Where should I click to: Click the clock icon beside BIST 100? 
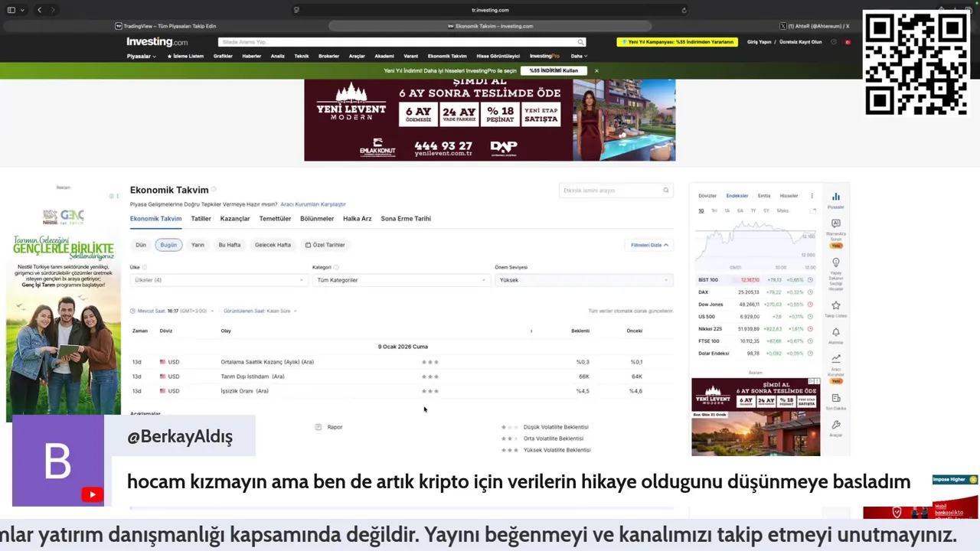tap(810, 280)
